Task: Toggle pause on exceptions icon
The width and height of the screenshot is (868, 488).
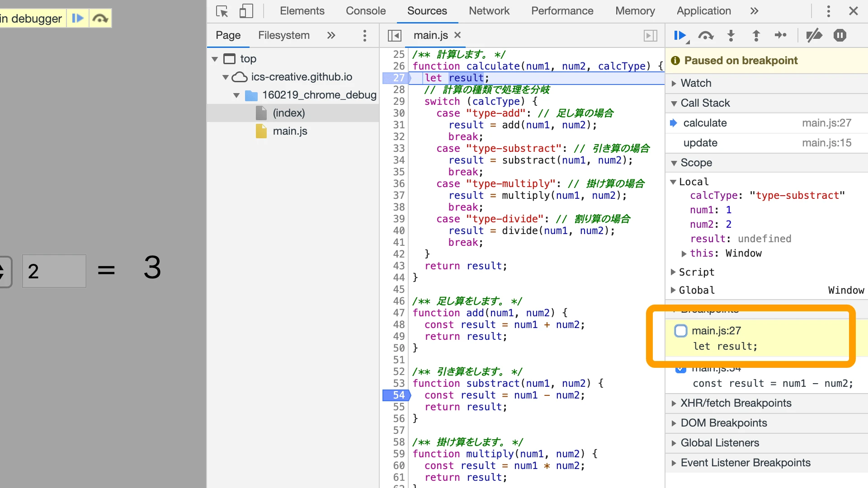Action: click(840, 35)
